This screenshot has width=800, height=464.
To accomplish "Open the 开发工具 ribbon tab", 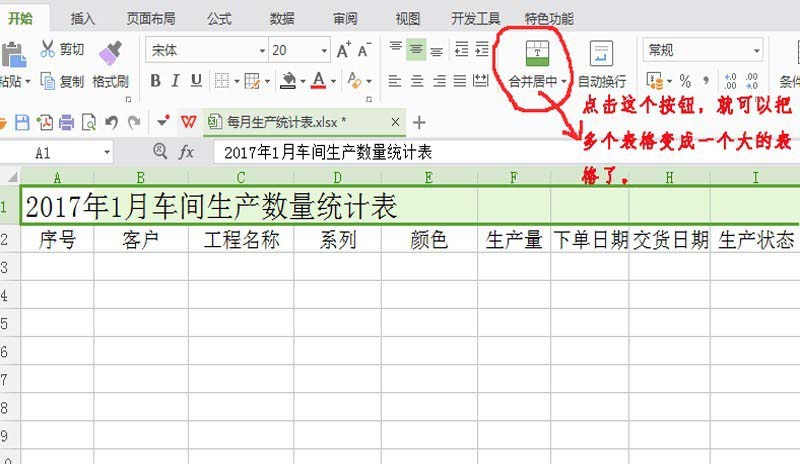I will coord(476,18).
